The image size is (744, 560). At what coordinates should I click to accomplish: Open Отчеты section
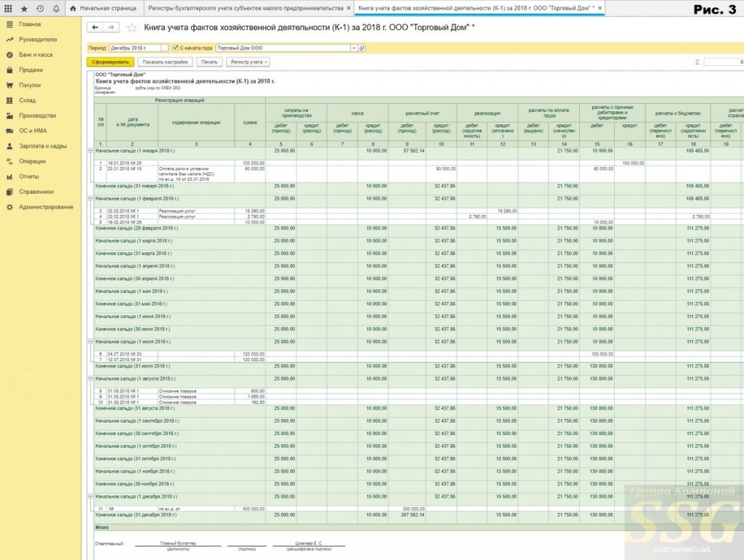point(29,176)
